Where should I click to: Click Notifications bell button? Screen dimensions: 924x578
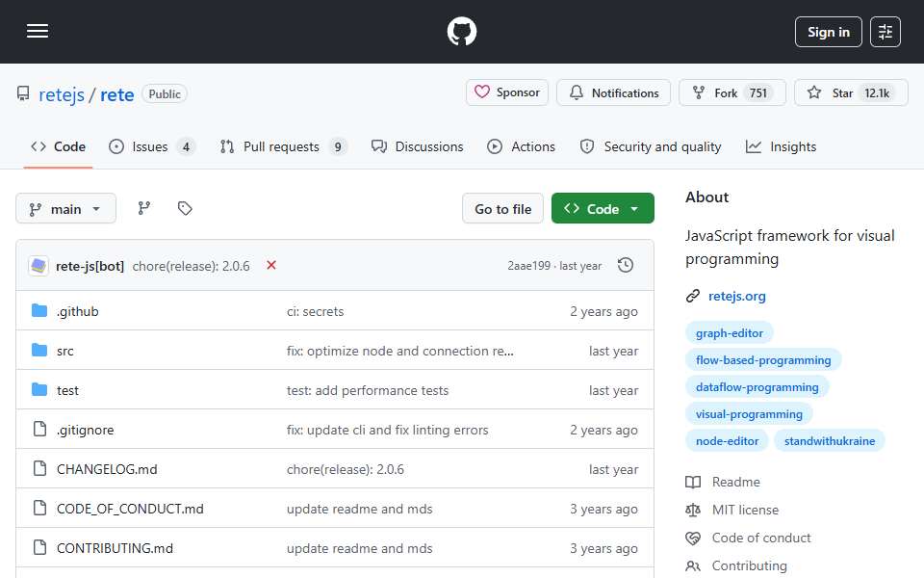(613, 92)
